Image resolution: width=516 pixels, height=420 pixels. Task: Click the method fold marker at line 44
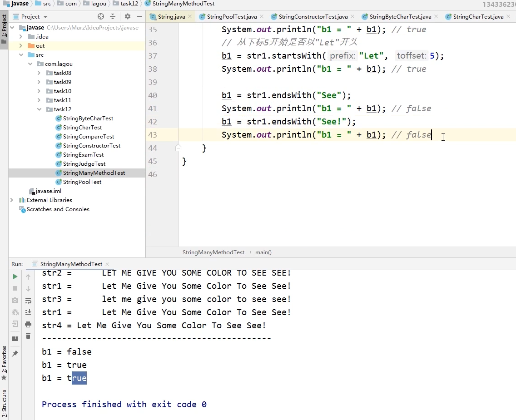[178, 148]
